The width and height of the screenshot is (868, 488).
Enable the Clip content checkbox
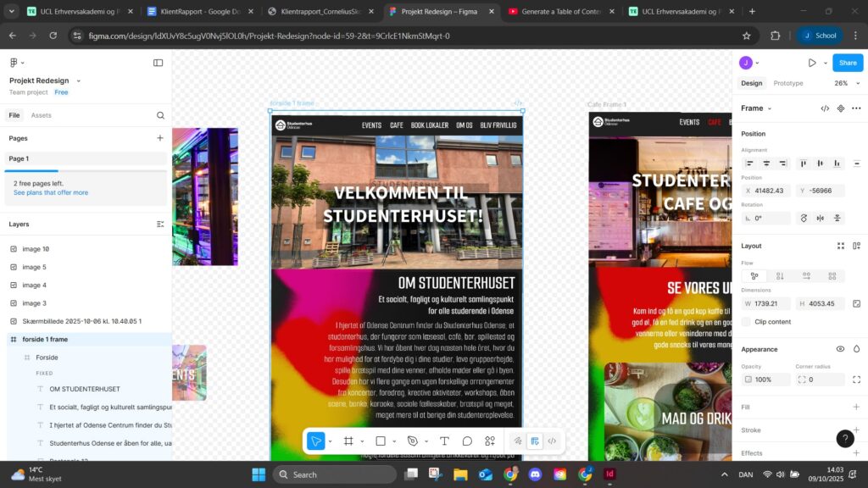(746, 321)
